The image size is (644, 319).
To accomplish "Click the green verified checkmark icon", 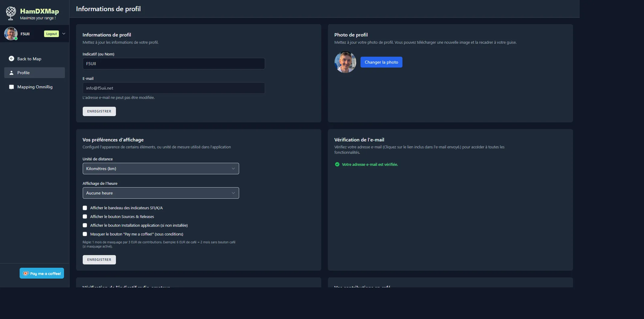I will click(x=337, y=164).
